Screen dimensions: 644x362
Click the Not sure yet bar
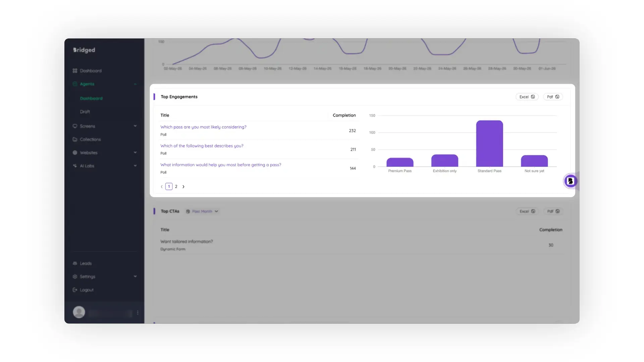(x=534, y=161)
